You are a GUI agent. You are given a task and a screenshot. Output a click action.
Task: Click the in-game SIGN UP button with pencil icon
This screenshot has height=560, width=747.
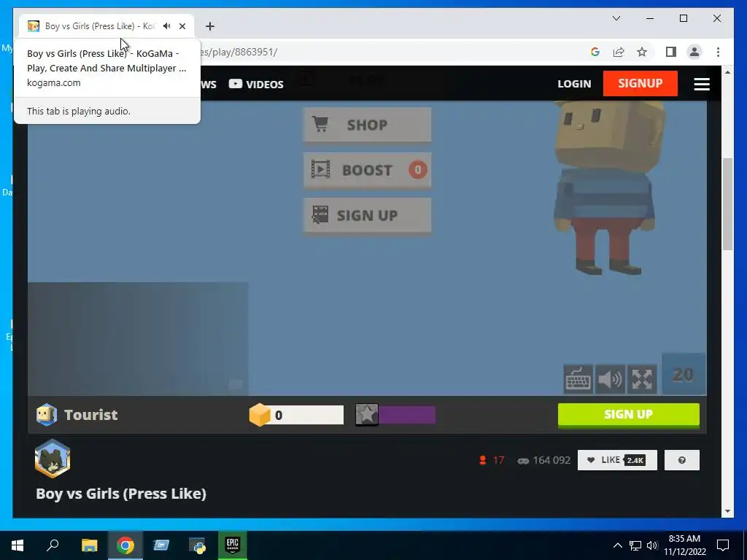point(367,215)
